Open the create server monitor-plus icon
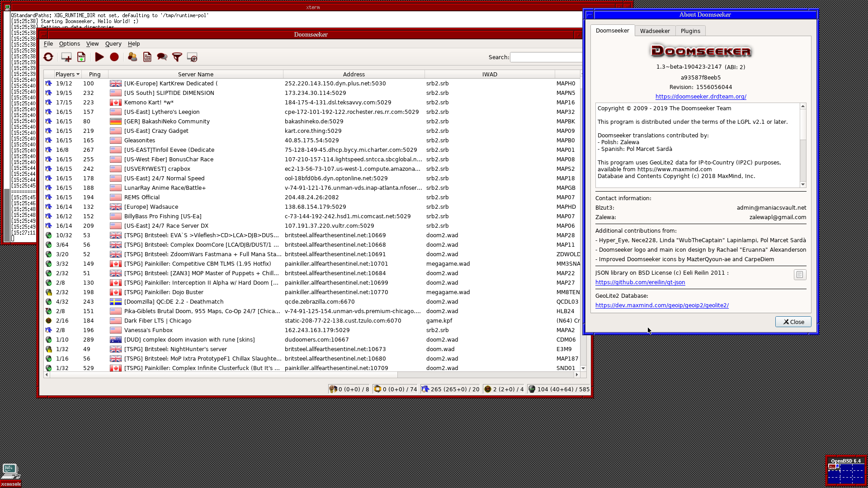The width and height of the screenshot is (868, 488). point(66,57)
